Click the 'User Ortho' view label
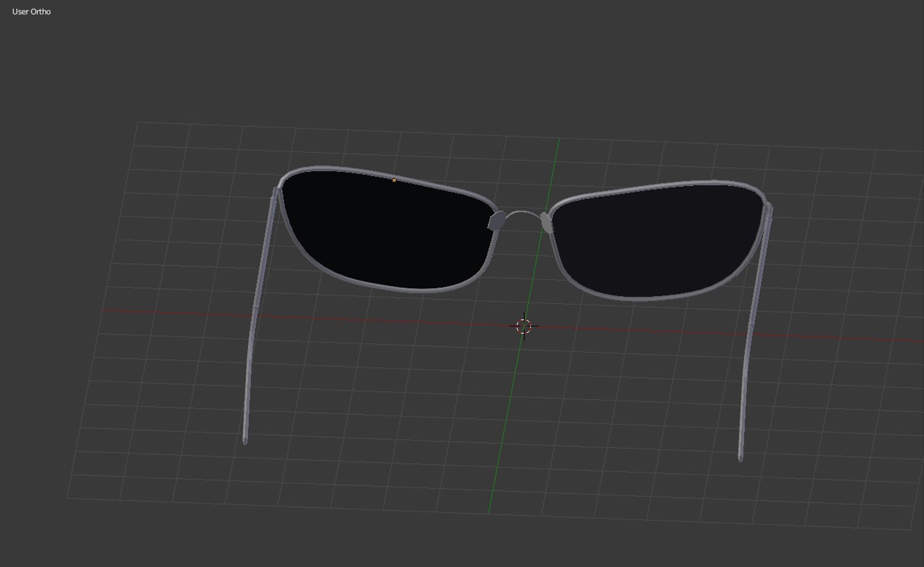This screenshot has width=924, height=567. click(31, 12)
